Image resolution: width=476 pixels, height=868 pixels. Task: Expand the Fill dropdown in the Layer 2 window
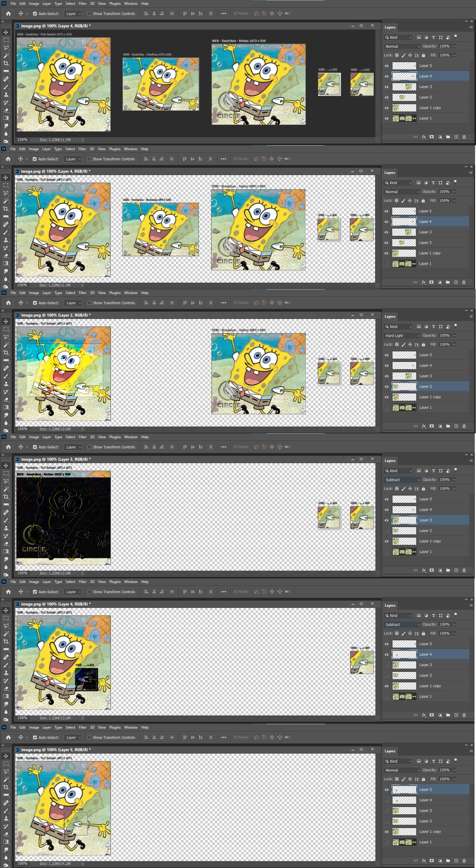click(454, 344)
